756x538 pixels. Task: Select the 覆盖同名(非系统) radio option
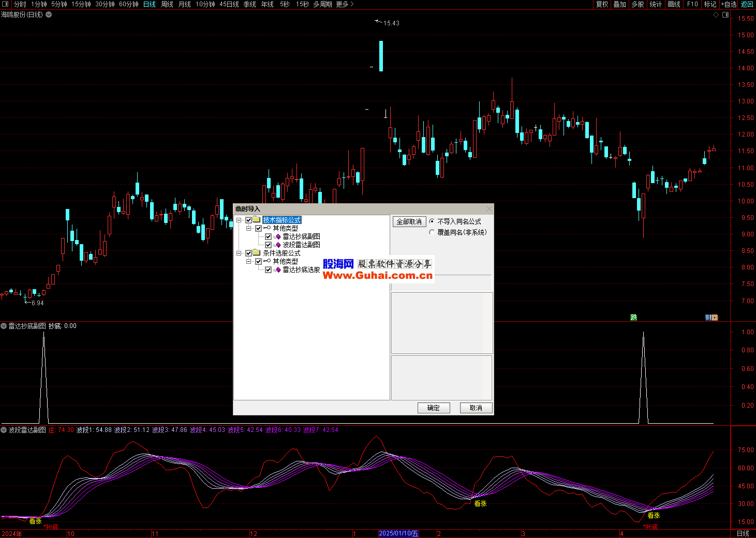pos(432,232)
